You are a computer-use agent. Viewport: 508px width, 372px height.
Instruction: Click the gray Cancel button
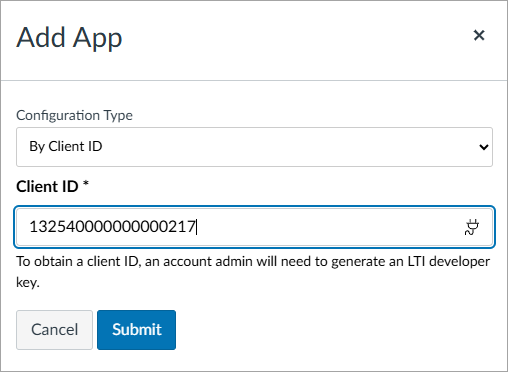coord(54,330)
